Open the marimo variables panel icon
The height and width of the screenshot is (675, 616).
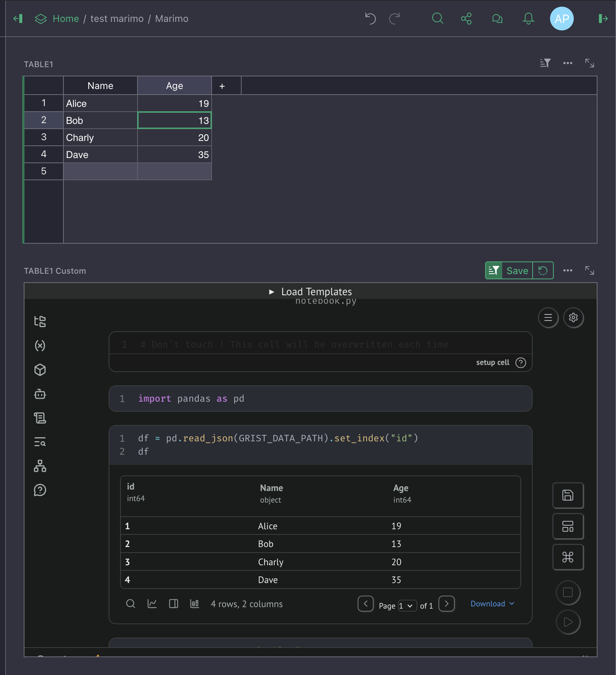coord(40,346)
